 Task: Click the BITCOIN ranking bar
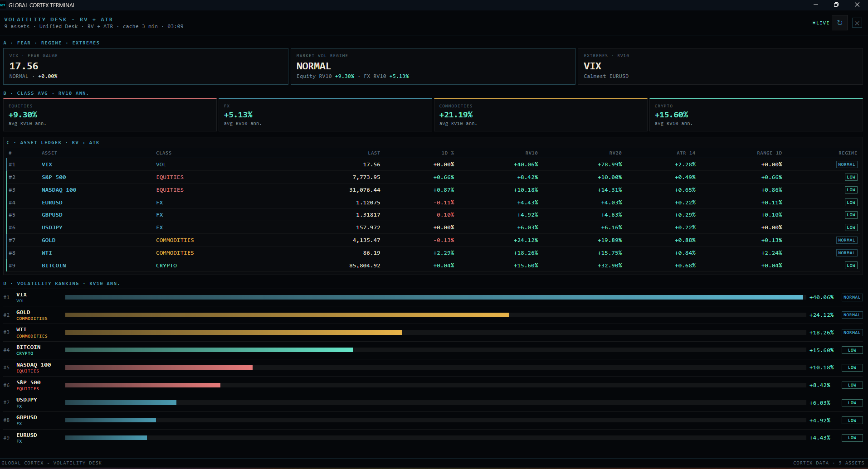(209, 350)
